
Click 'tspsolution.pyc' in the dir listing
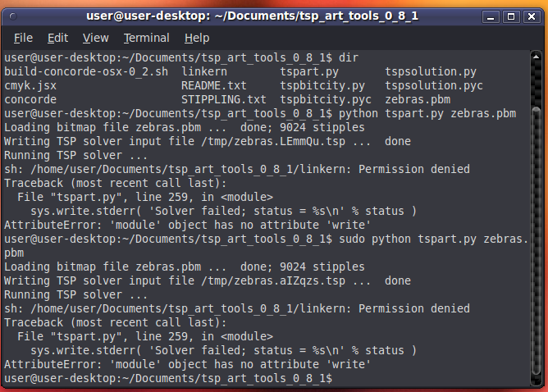tap(434, 85)
